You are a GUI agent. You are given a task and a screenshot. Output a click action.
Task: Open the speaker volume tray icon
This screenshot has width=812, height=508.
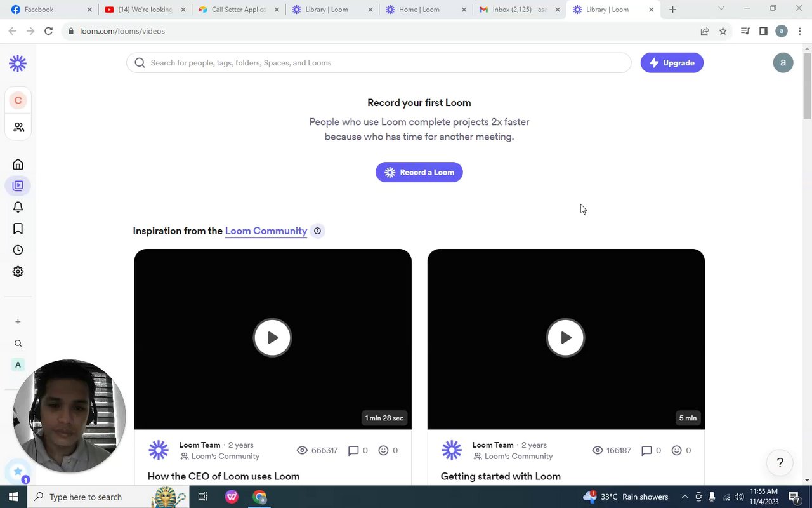click(739, 497)
